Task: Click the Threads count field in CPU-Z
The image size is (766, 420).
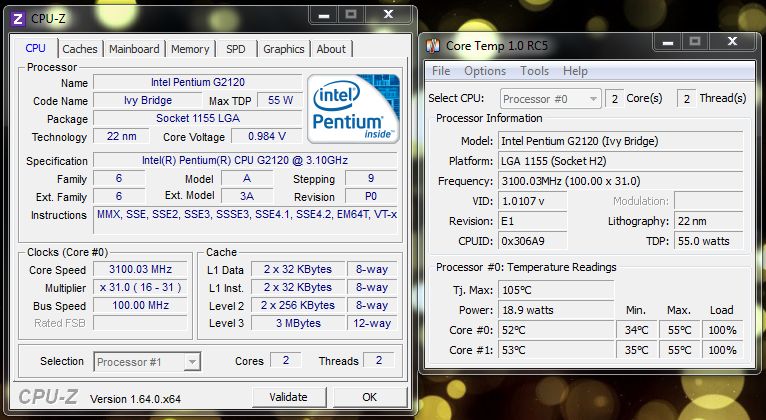Action: pos(379,360)
